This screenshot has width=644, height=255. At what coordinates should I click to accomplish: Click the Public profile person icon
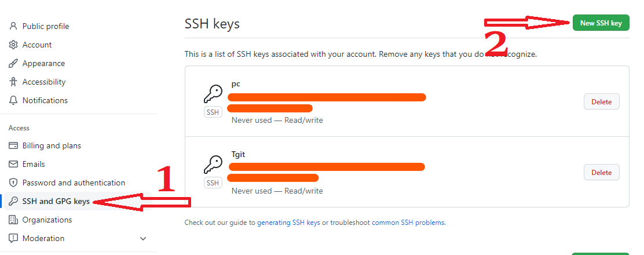tap(13, 26)
